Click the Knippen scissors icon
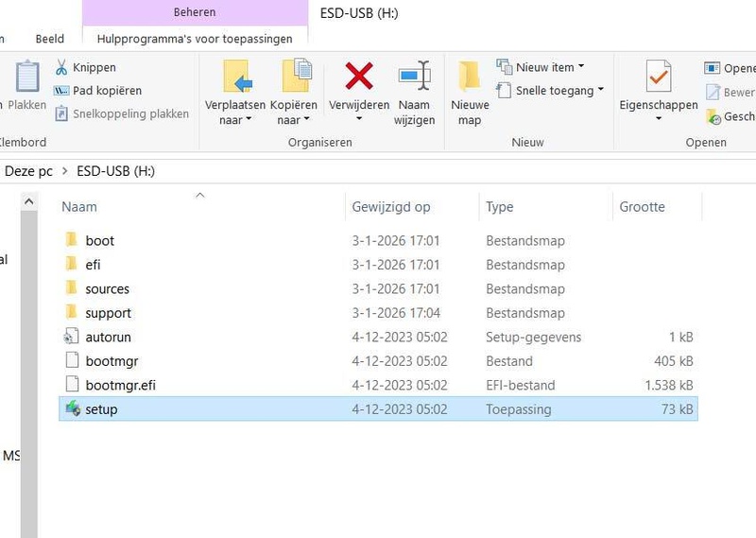The height and width of the screenshot is (538, 756). [x=61, y=67]
